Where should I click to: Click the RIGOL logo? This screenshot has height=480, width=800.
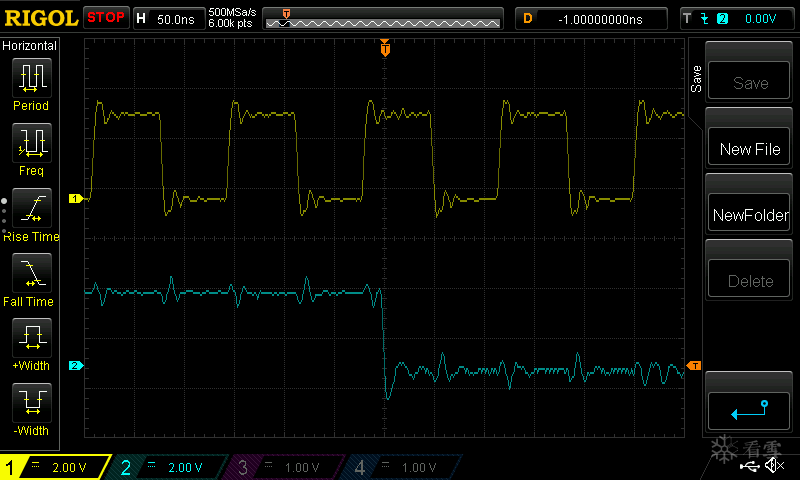click(41, 18)
